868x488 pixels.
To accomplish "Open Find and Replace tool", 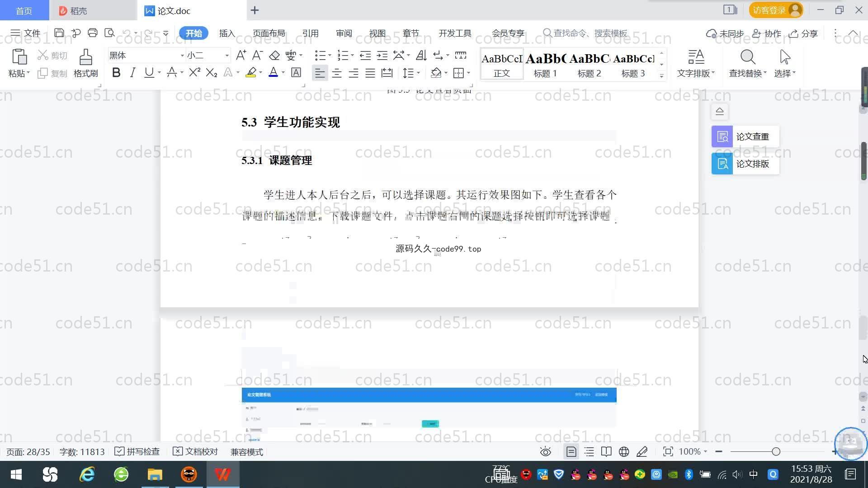I will tap(748, 63).
